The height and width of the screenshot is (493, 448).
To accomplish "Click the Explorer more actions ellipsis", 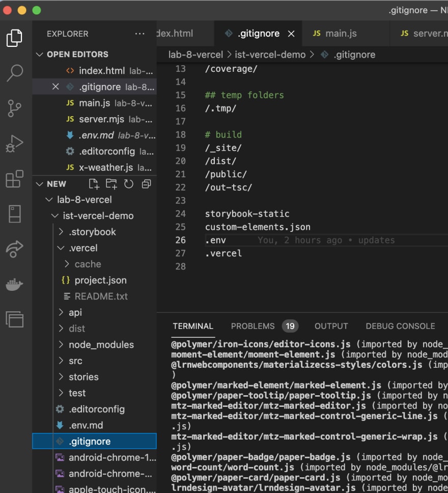I will (x=139, y=34).
